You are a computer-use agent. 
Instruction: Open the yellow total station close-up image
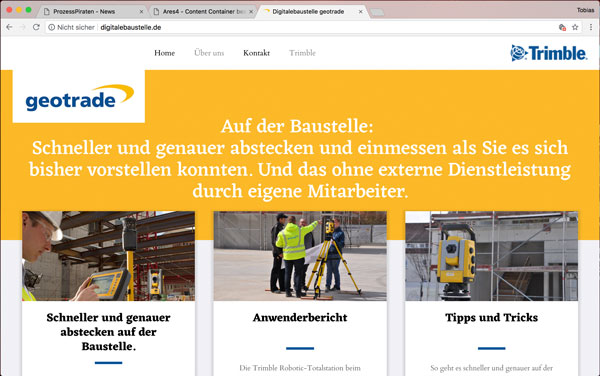(492, 256)
